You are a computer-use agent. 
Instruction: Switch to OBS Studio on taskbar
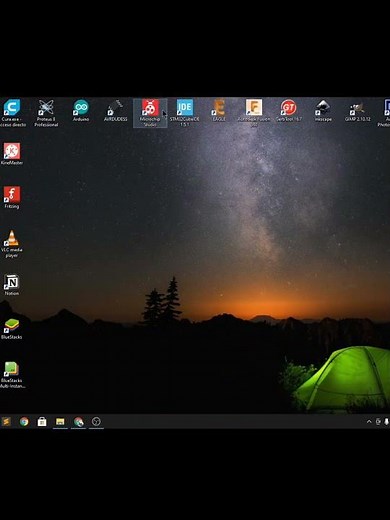coord(96,422)
